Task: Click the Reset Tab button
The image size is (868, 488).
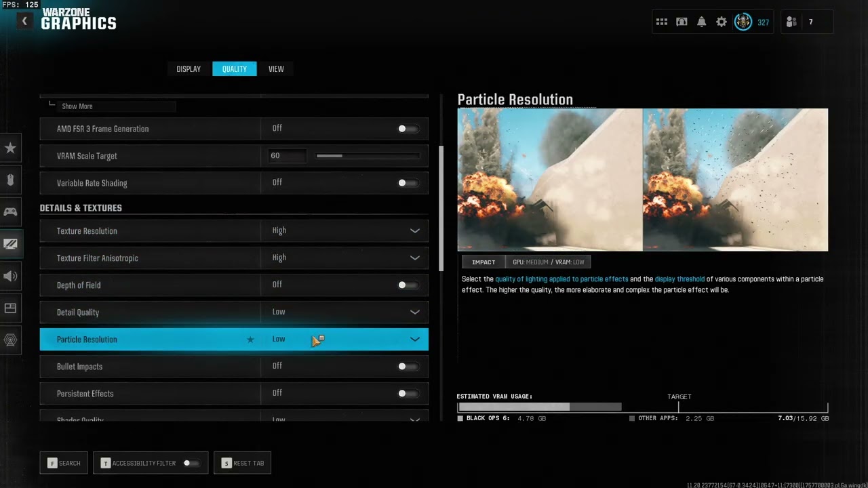Action: 243,464
